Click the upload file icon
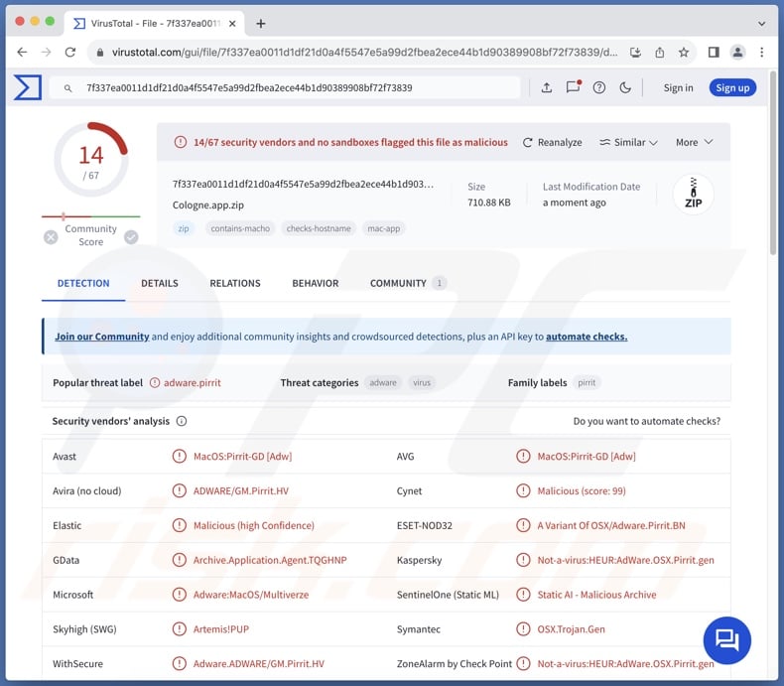 tap(547, 87)
